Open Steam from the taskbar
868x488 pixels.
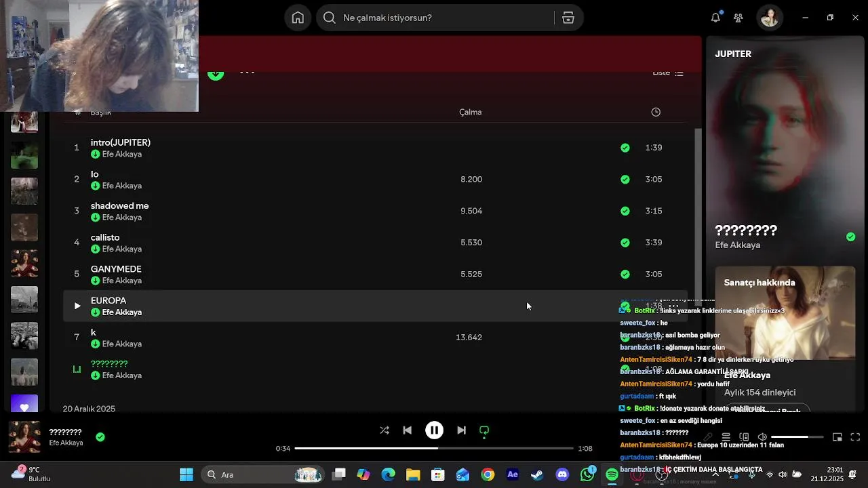tap(537, 474)
